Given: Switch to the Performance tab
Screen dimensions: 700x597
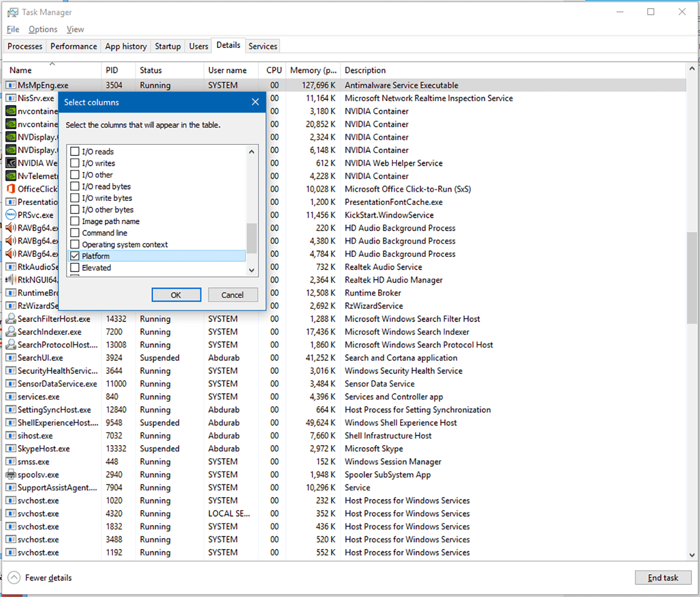Looking at the screenshot, I should click(73, 46).
